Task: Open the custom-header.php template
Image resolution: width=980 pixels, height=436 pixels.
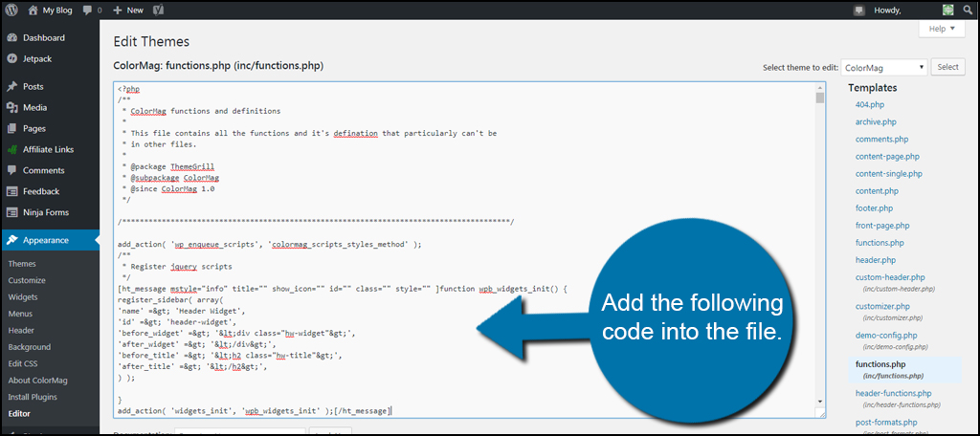Action: pyautogui.click(x=890, y=277)
